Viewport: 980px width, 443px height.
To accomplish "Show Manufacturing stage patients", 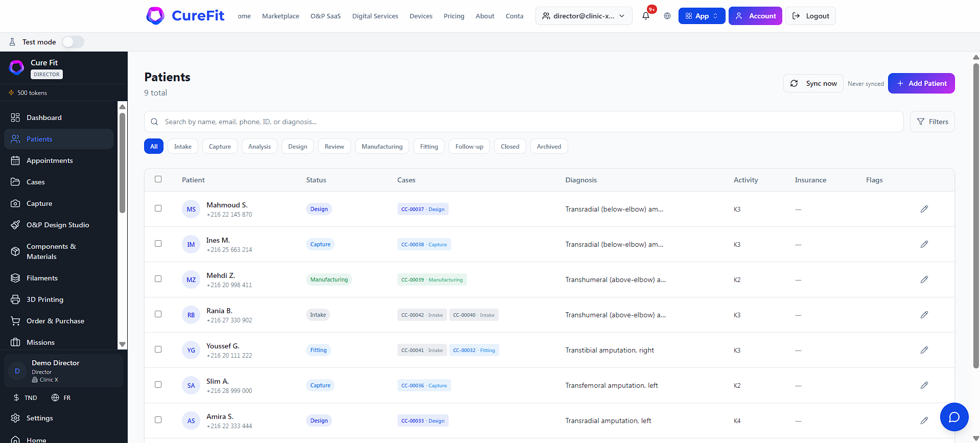I will 382,147.
